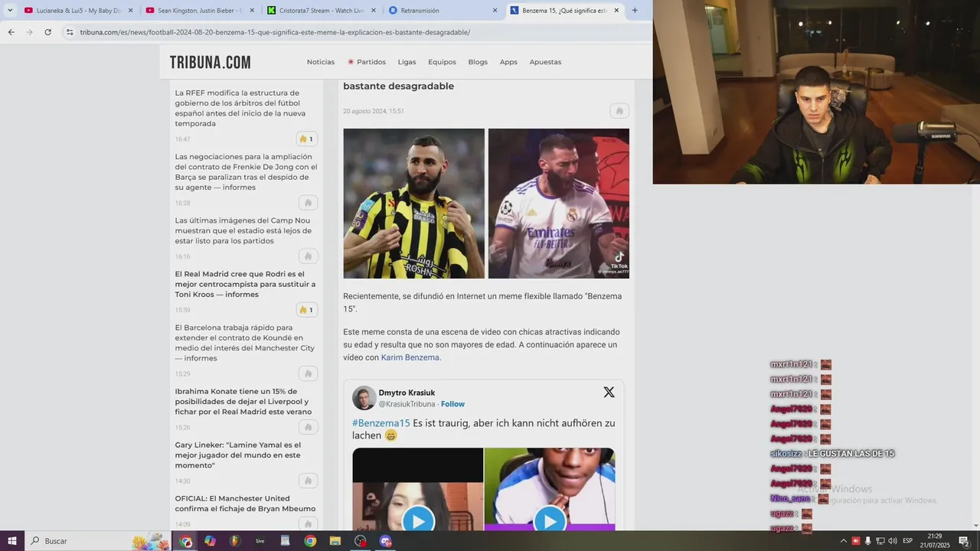Click fire reaction under Ibrahima Konate news
Viewport: 980px width, 551px height.
click(308, 427)
